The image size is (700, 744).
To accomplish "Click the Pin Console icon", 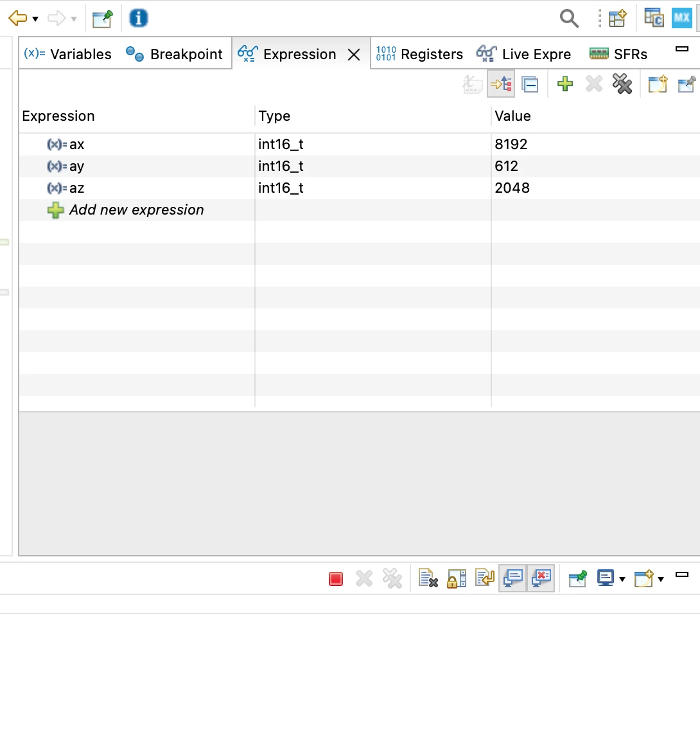I will (577, 578).
